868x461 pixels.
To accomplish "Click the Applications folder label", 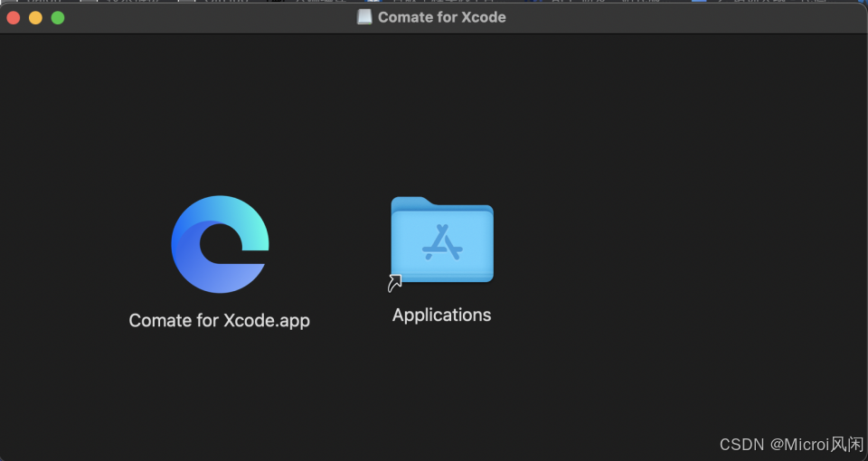I will [442, 315].
